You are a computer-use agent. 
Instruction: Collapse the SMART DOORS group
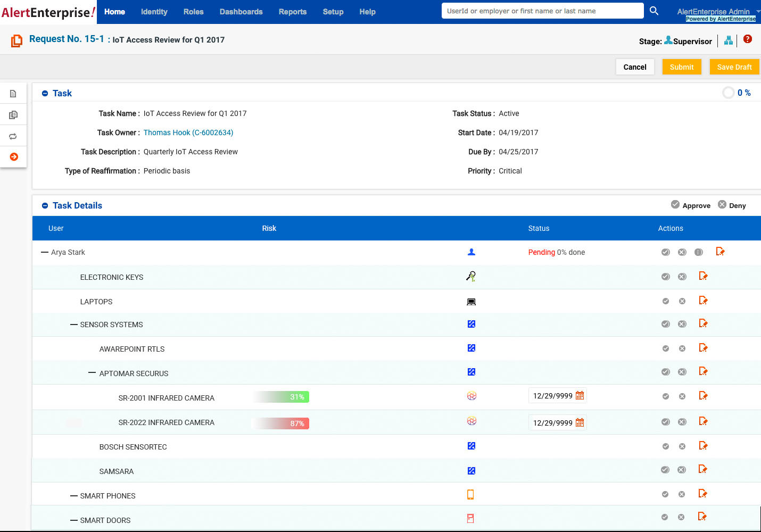tap(74, 520)
